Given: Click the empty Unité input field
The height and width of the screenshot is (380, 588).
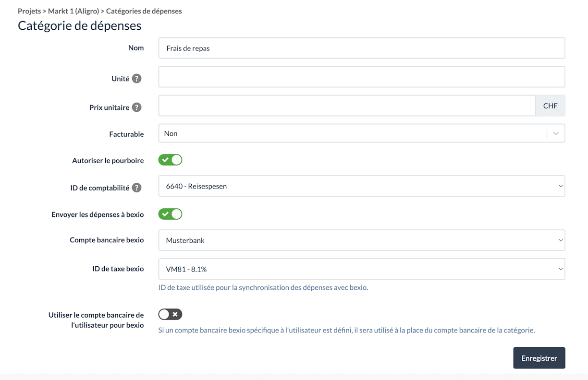Looking at the screenshot, I should (x=362, y=77).
